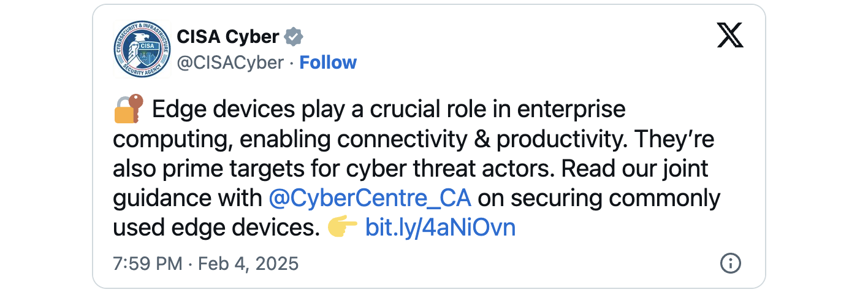Click the "used edge devices." text

(217, 228)
